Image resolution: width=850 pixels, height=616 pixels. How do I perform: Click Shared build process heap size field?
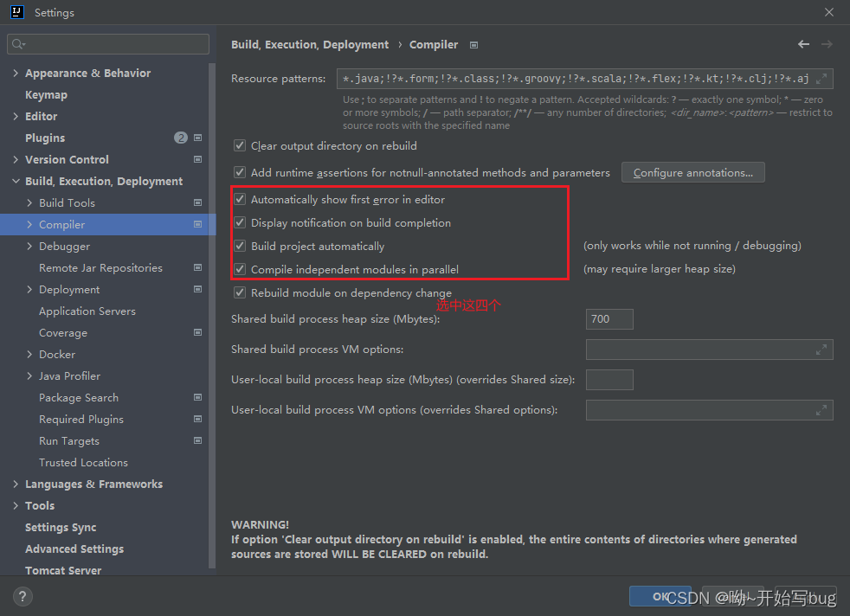click(609, 319)
